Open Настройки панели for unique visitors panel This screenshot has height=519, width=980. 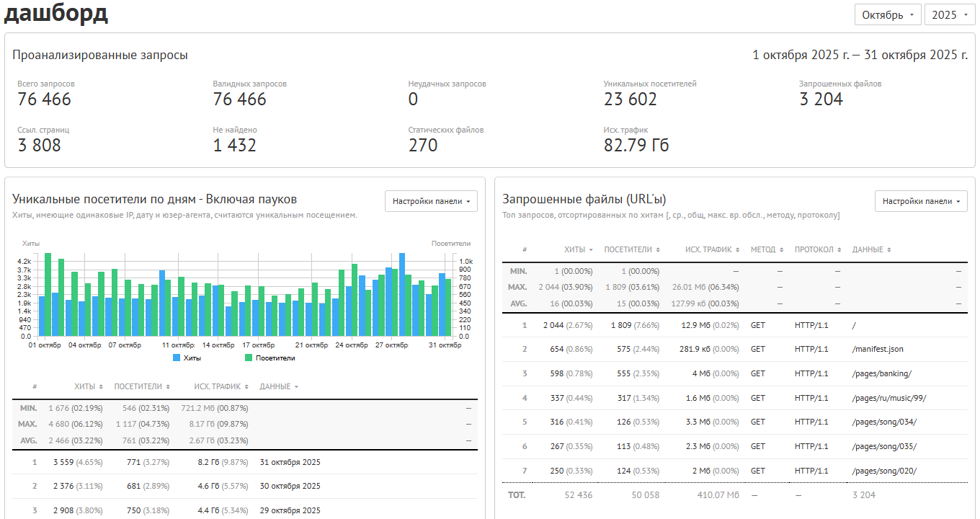pyautogui.click(x=431, y=201)
